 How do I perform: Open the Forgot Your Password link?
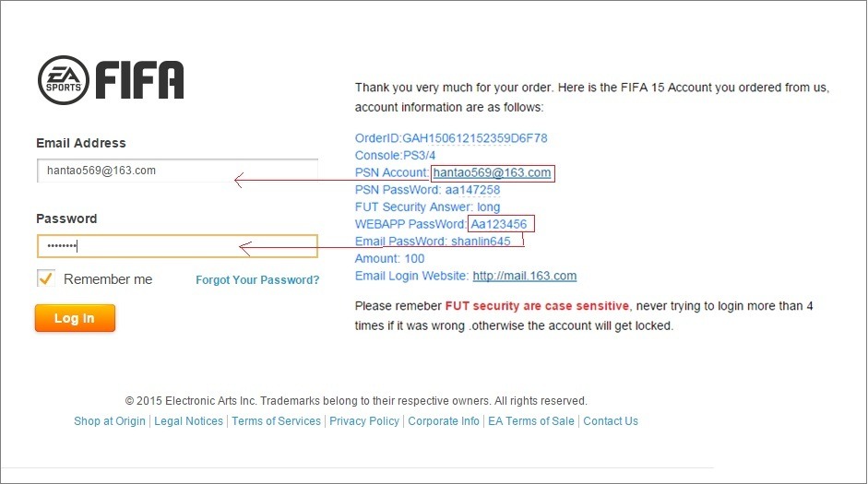coord(257,280)
